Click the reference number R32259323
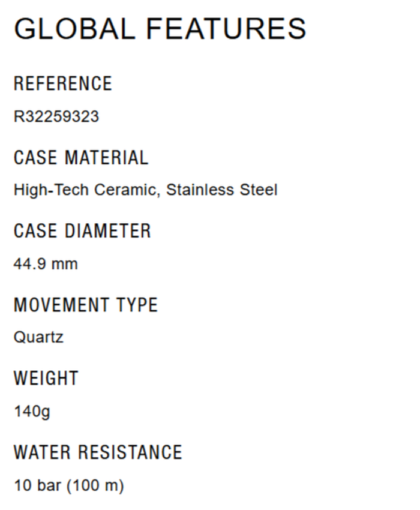The image size is (420, 510). coord(56,116)
